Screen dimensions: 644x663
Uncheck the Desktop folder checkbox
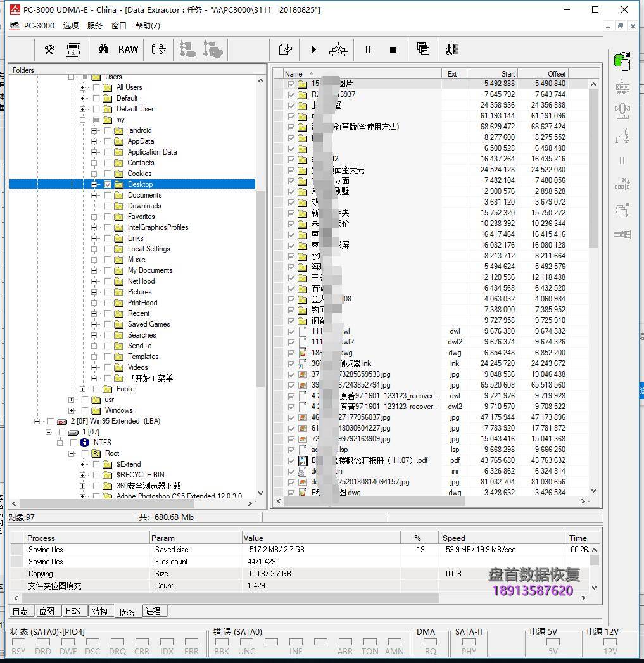pyautogui.click(x=108, y=184)
